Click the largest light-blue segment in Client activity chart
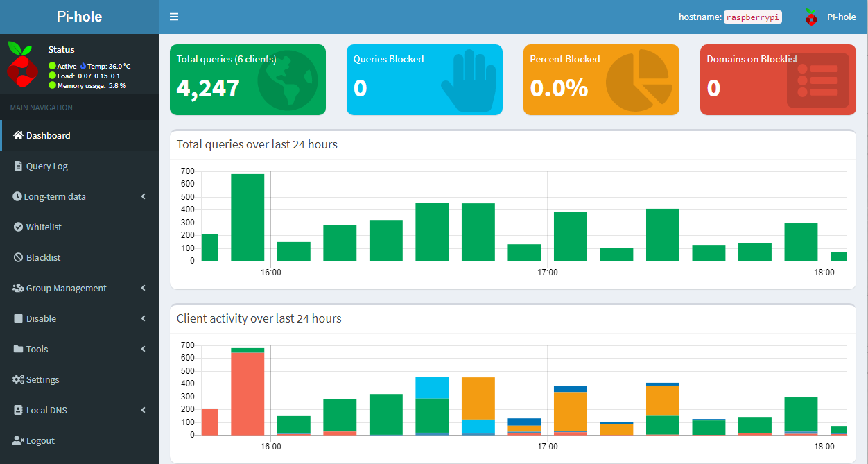Image resolution: width=868 pixels, height=464 pixels. 432,388
